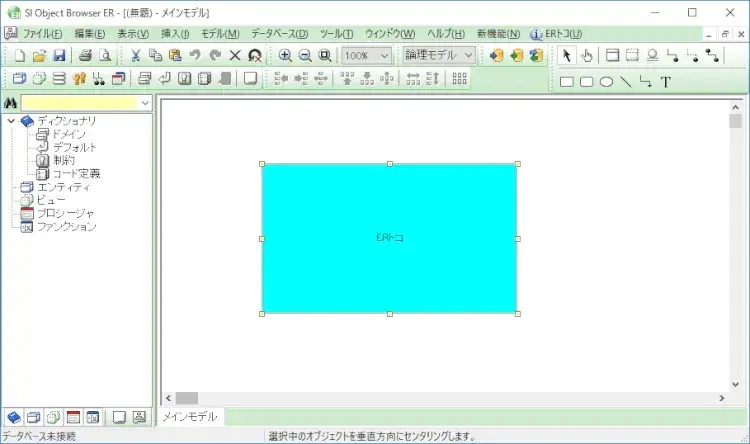Viewport: 750px width, 444px height.
Task: Click the Print icon in toolbar
Action: click(85, 56)
